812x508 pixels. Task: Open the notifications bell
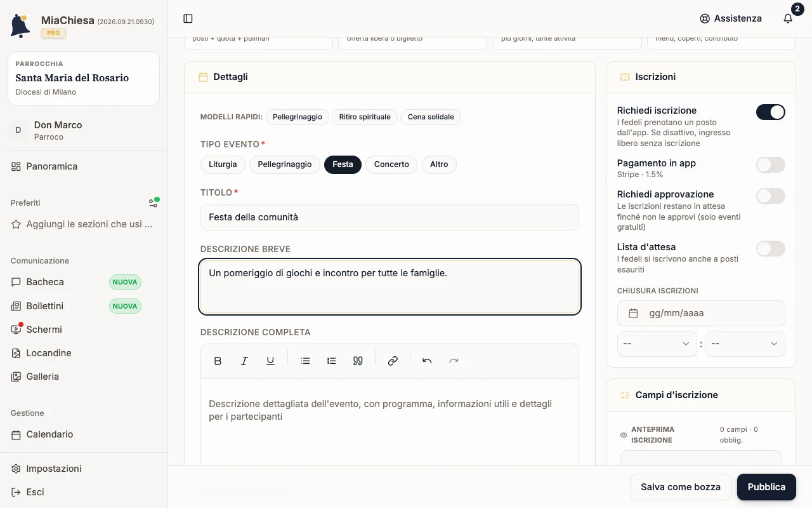pyautogui.click(x=788, y=18)
